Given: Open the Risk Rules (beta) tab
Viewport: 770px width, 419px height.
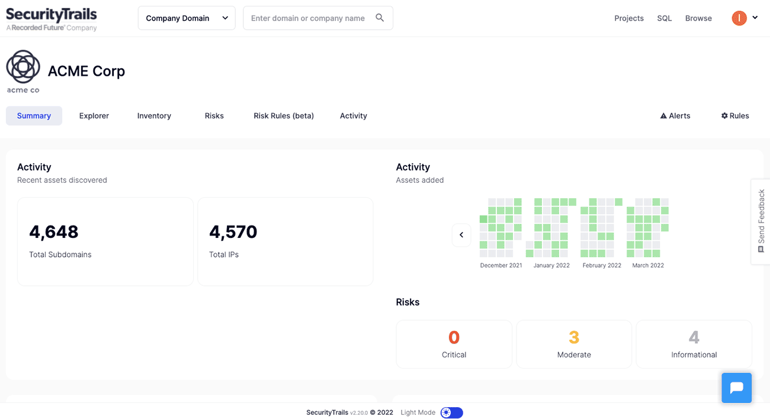Looking at the screenshot, I should pyautogui.click(x=283, y=116).
